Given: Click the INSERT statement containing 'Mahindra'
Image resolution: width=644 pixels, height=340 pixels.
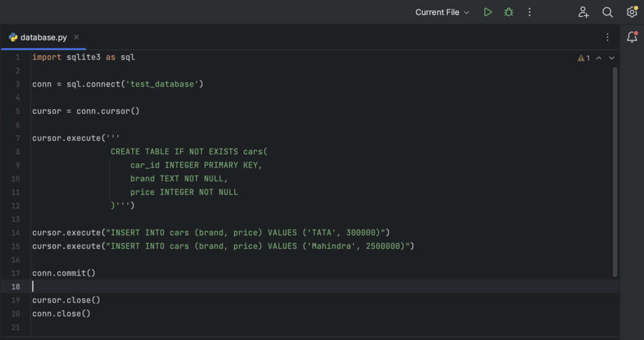Looking at the screenshot, I should click(x=223, y=246).
